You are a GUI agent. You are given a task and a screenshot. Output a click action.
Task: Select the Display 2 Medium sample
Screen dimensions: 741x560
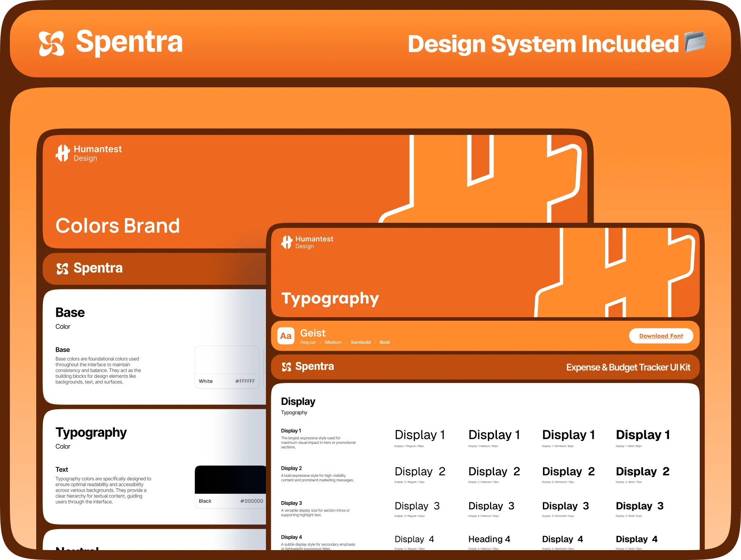pos(494,471)
